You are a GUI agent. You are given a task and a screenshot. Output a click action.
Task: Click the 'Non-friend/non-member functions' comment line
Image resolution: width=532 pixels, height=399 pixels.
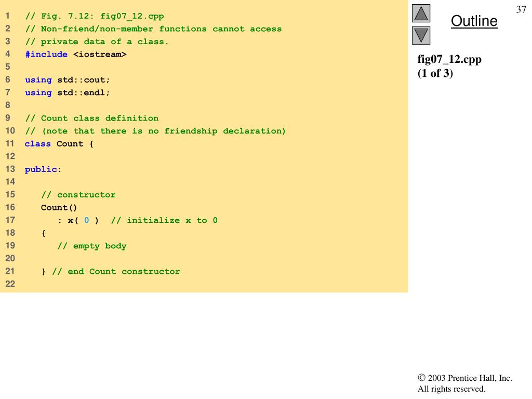(153, 29)
